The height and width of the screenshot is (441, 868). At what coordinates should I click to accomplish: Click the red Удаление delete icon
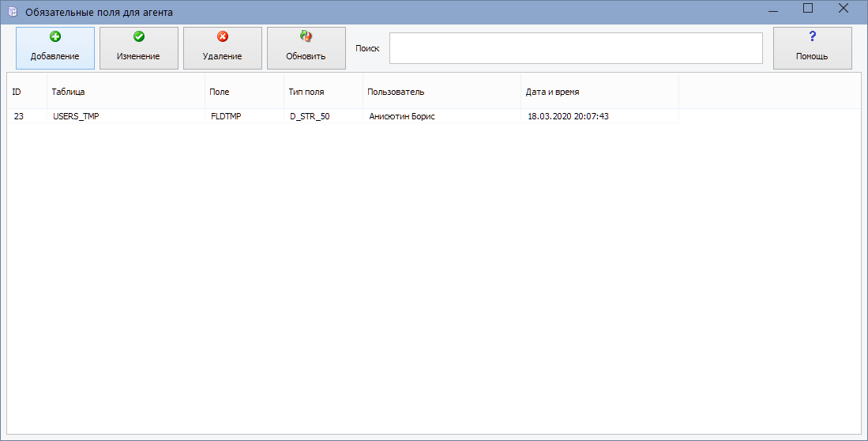223,36
